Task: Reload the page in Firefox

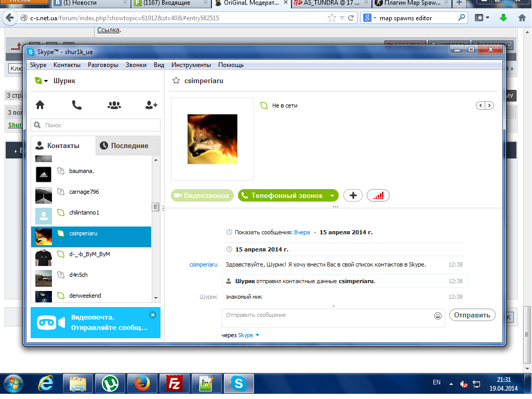Action: 351,18
